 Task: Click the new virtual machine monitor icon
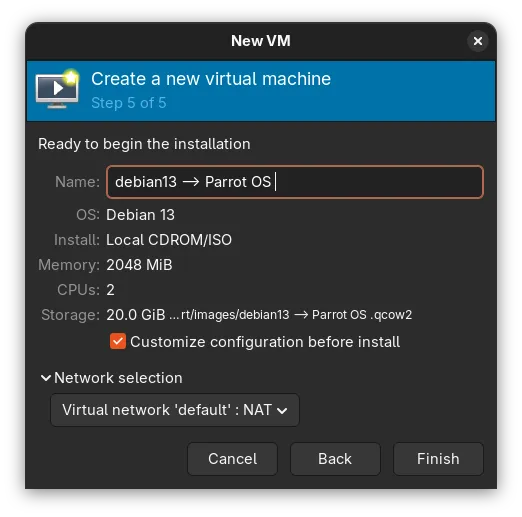click(x=57, y=89)
